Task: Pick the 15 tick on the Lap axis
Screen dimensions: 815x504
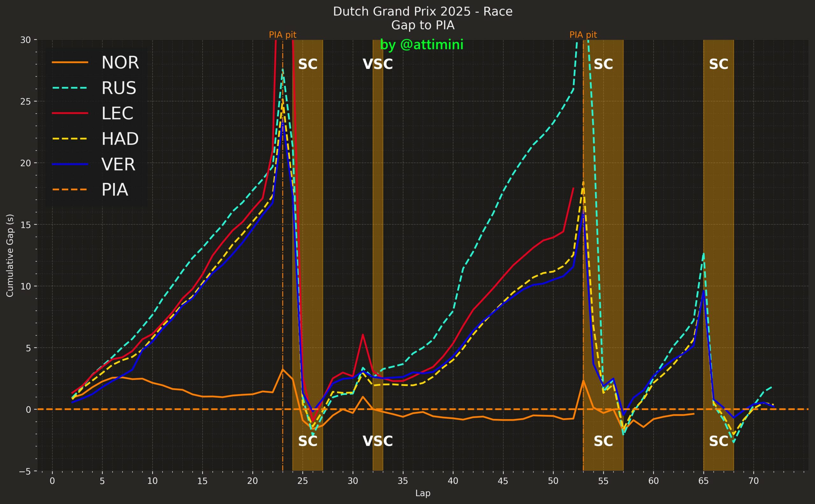Action: click(x=203, y=481)
